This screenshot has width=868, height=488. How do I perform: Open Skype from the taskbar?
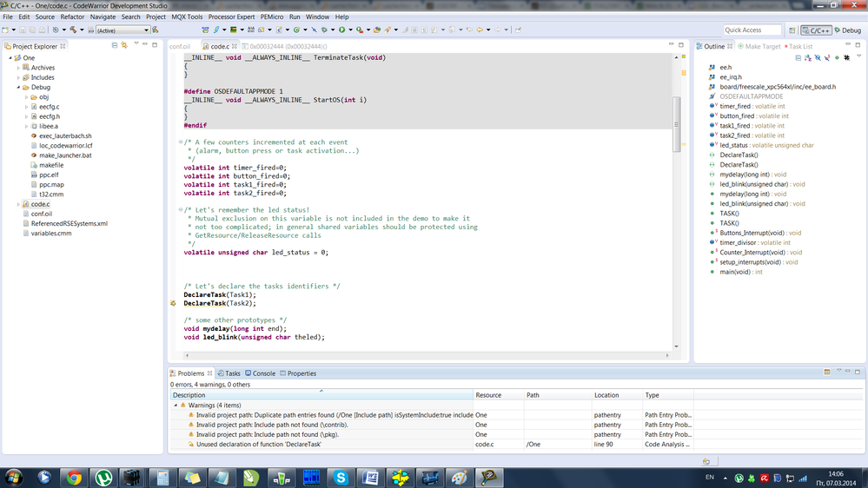pos(341,477)
